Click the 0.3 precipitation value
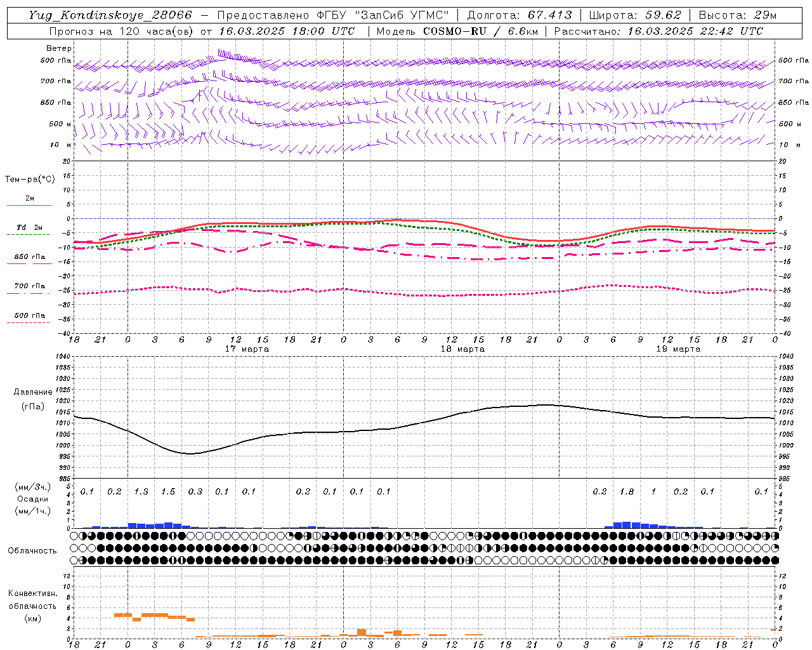The width and height of the screenshot is (812, 650). pyautogui.click(x=195, y=491)
